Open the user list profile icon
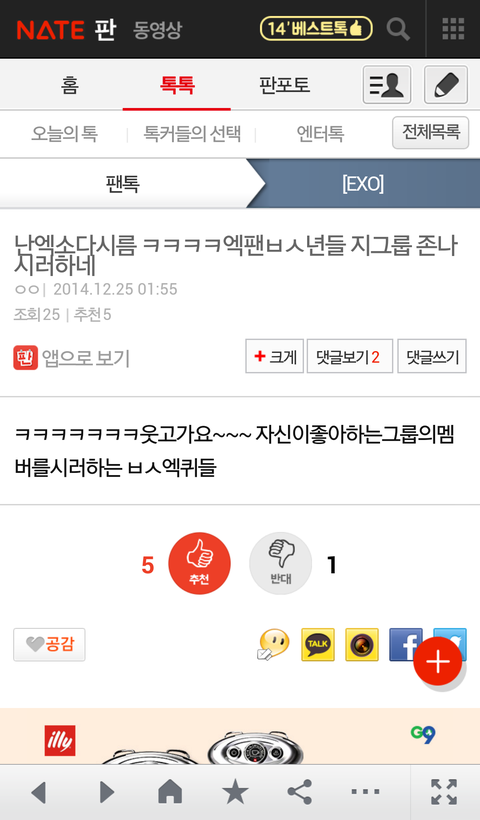Image resolution: width=480 pixels, height=820 pixels. tap(387, 85)
